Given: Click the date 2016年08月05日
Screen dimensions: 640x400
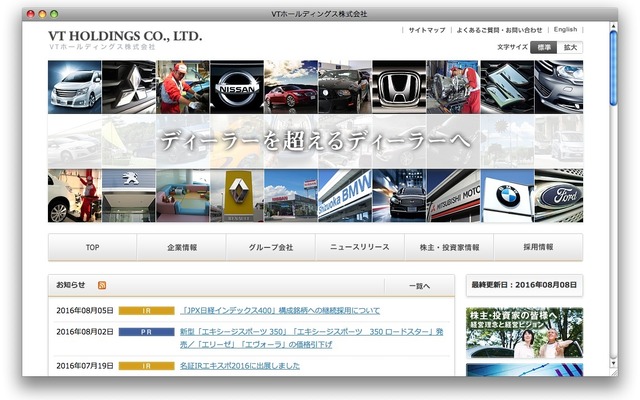Looking at the screenshot, I should (x=85, y=311).
